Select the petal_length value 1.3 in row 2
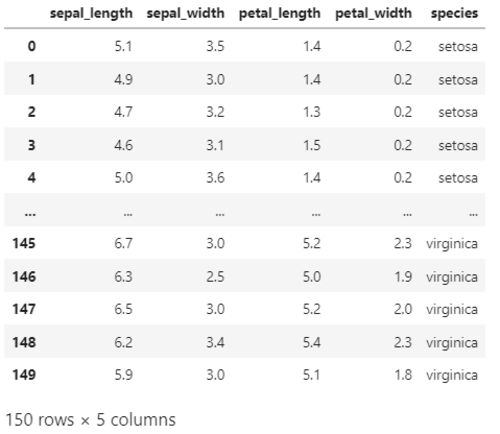Screen dimensions: 500x434 pos(312,112)
